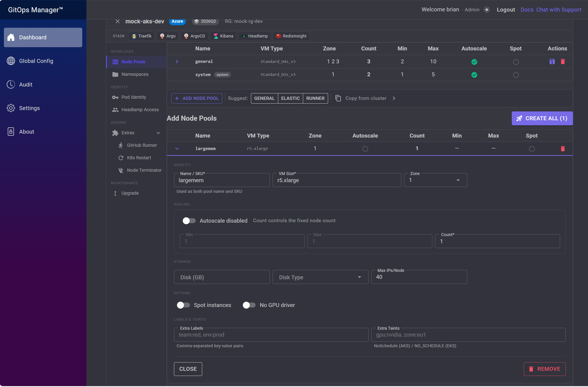Viewport: 588px width, 387px height.
Task: Open Traefik stack link
Action: (142, 36)
